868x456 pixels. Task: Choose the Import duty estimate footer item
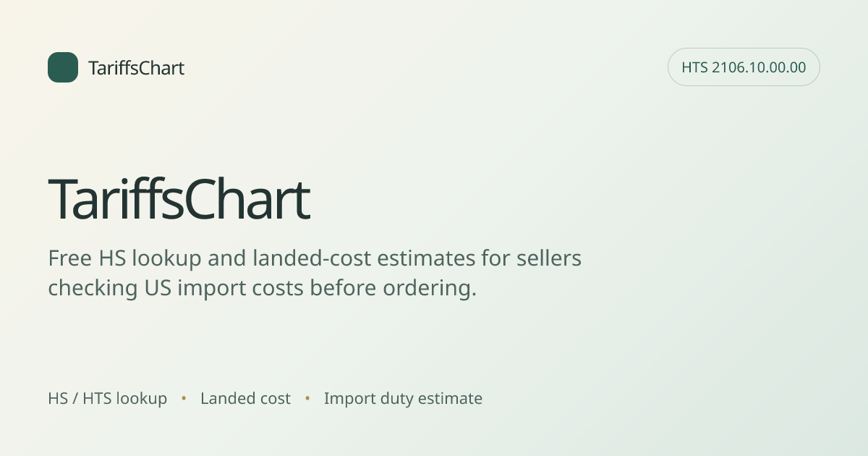[x=403, y=398]
